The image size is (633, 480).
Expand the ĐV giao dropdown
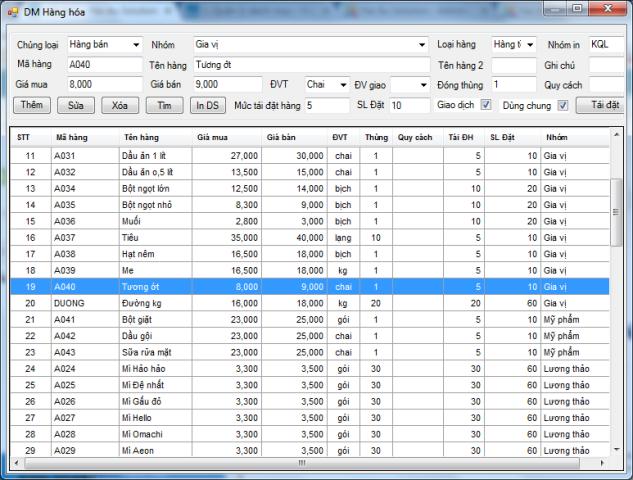pos(423,85)
